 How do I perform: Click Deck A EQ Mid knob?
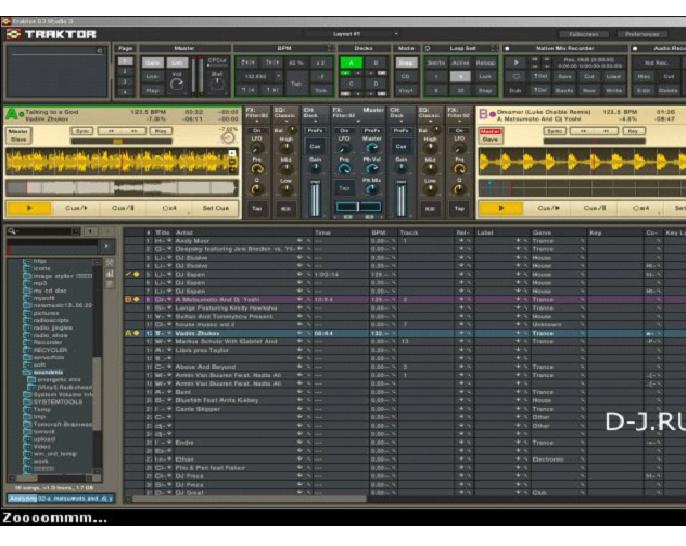click(286, 169)
